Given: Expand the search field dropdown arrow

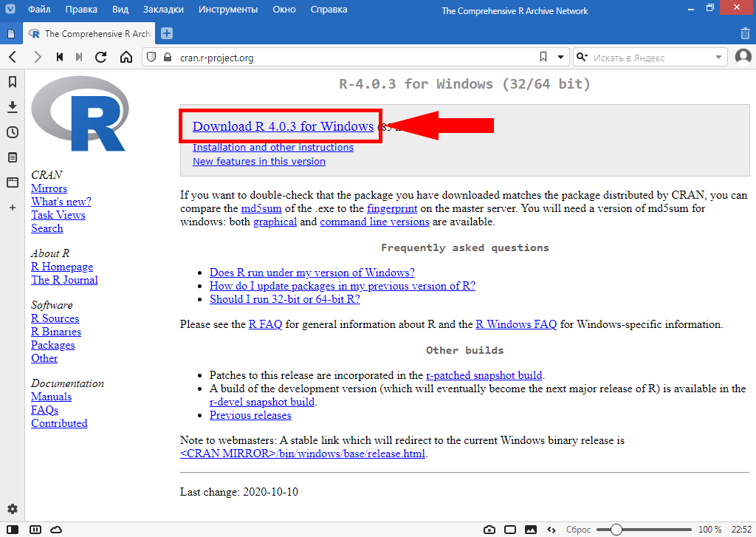Looking at the screenshot, I should pyautogui.click(x=718, y=57).
